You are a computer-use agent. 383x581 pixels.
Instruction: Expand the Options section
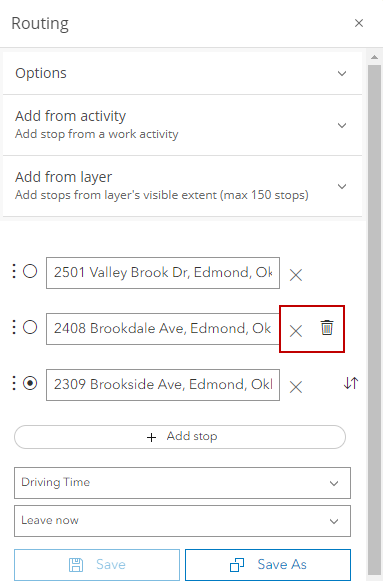pyautogui.click(x=182, y=73)
